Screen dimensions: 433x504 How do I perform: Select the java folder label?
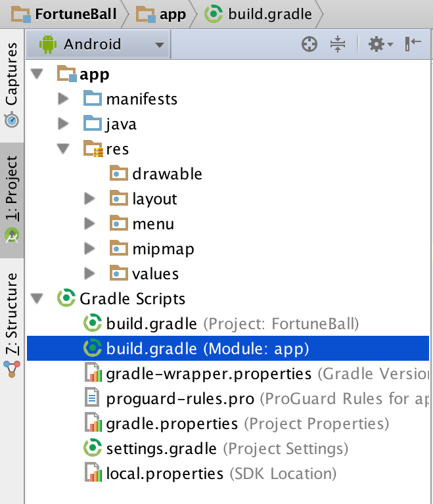point(121,124)
